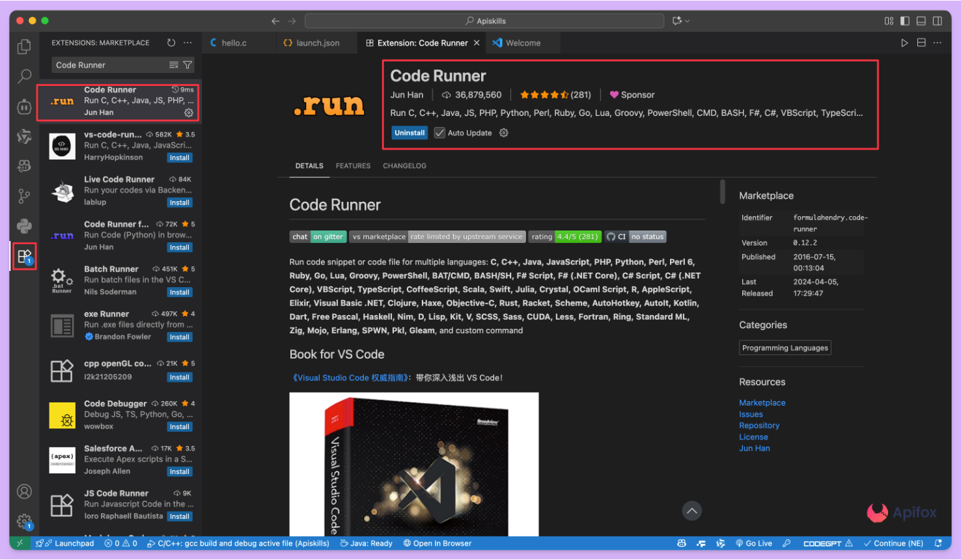
Task: Open the Explorer view in the sidebar
Action: coord(24,46)
